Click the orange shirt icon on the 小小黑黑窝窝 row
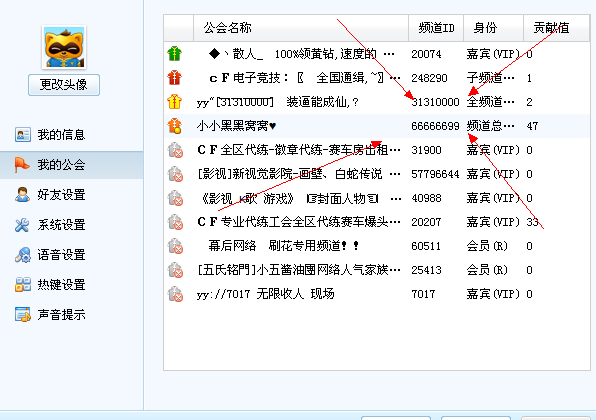Screen dimensions: 596x420 174,126
